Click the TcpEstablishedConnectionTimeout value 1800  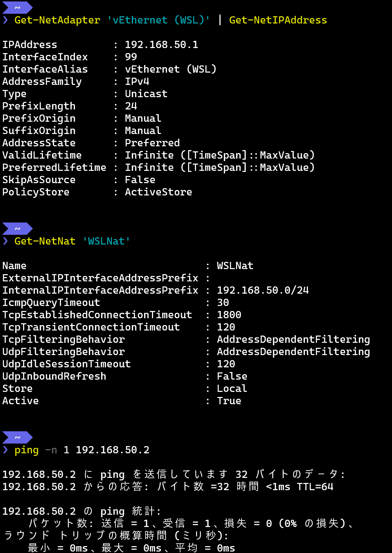pos(229,315)
